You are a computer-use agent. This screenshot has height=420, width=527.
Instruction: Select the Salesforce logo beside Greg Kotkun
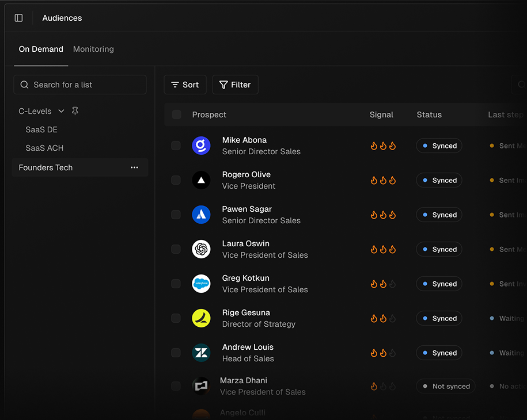coord(201,284)
